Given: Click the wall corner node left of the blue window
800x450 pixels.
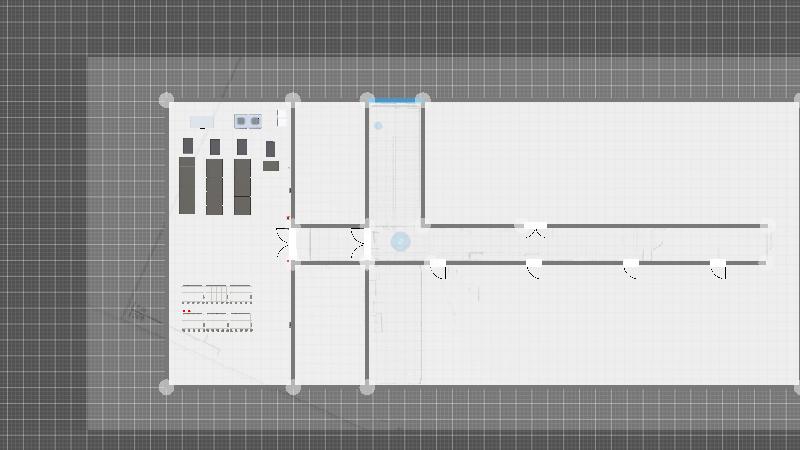Looking at the screenshot, I should tap(366, 100).
